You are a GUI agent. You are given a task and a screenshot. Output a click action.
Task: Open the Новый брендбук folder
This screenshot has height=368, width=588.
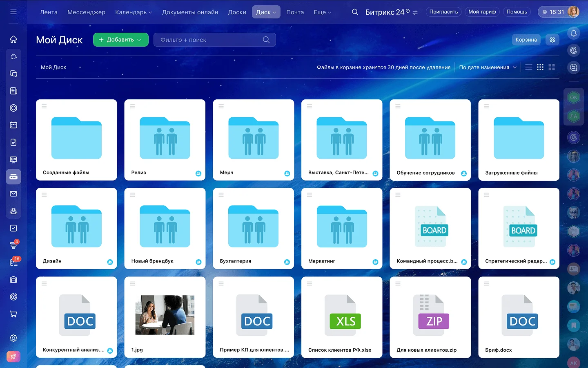[x=165, y=228]
